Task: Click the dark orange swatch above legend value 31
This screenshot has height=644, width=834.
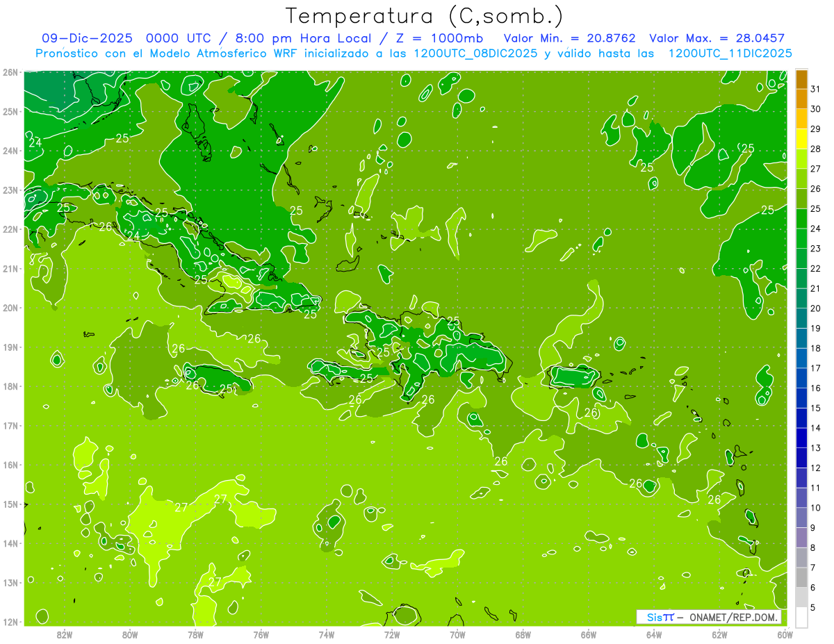Action: tap(801, 79)
